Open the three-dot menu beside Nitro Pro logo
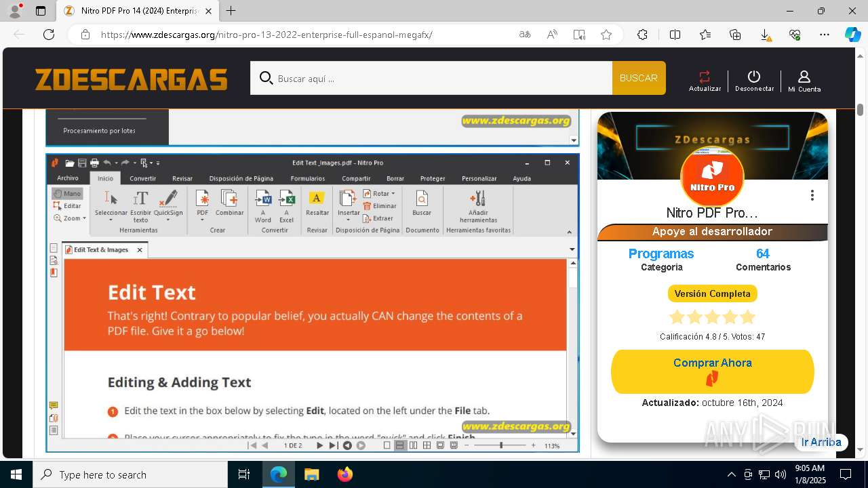This screenshot has width=868, height=488. coord(812,195)
